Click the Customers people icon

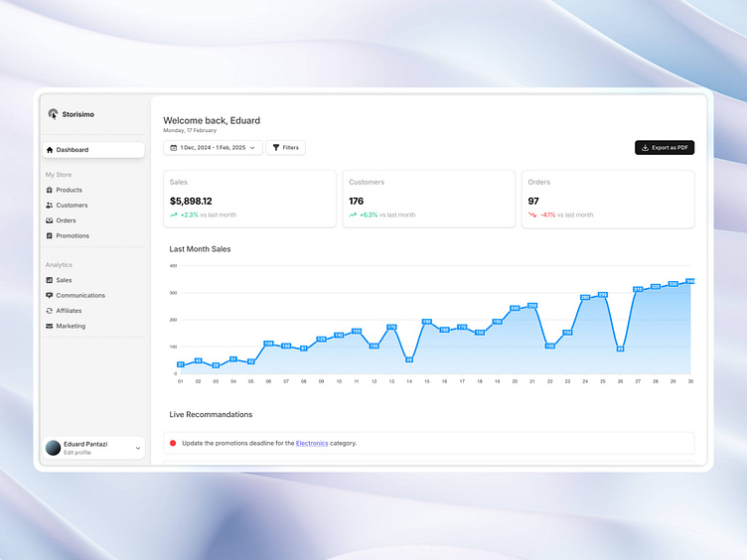50,206
